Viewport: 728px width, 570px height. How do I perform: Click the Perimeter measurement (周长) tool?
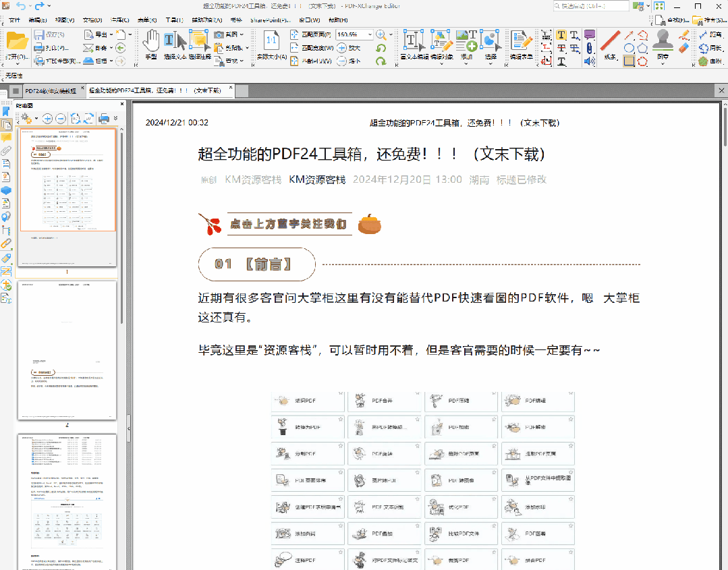[x=710, y=48]
